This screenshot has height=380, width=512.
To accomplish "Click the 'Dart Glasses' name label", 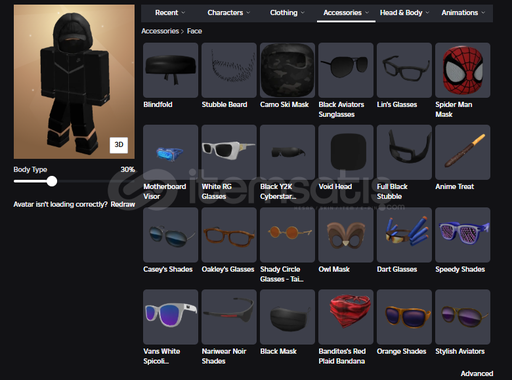I will [x=397, y=269].
